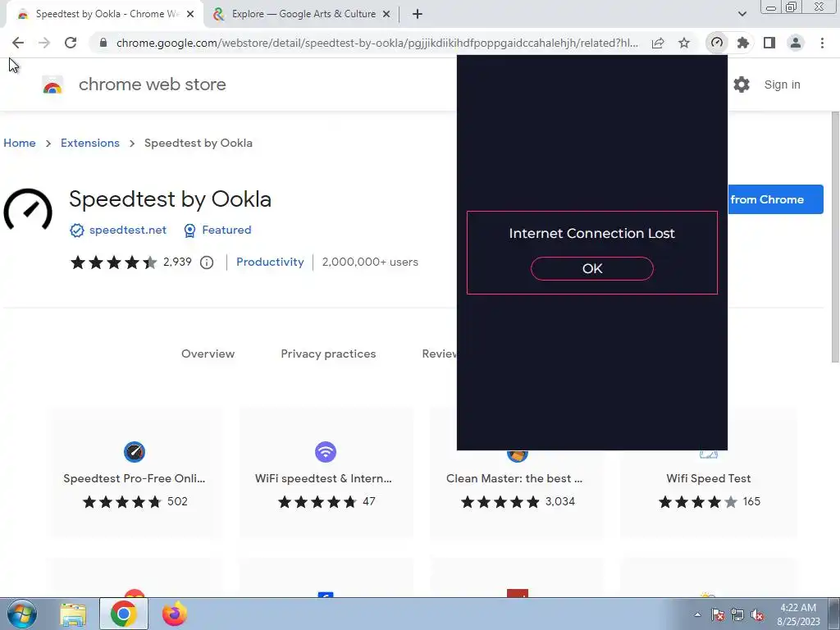Screen dimensions: 840x630
Task: Click the Speedtest Pro-Free extension icon
Action: pyautogui.click(x=135, y=452)
